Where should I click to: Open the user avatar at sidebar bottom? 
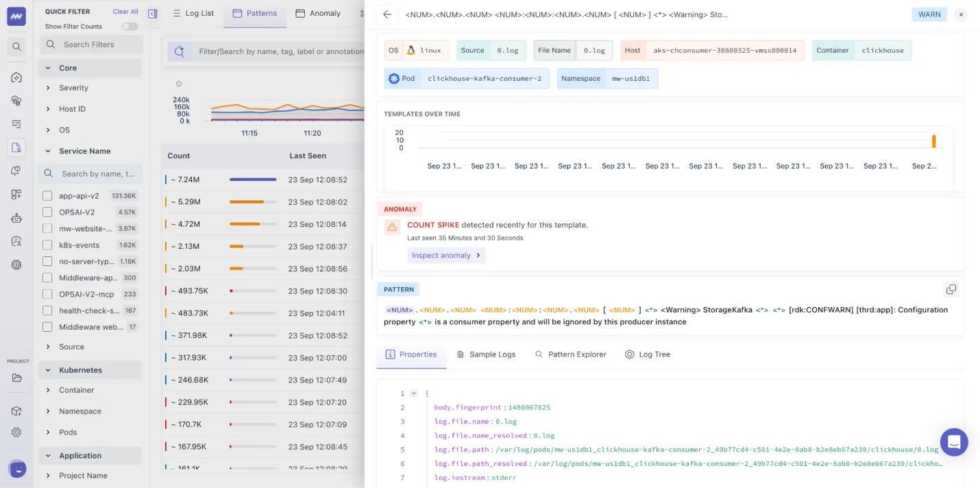point(17,469)
